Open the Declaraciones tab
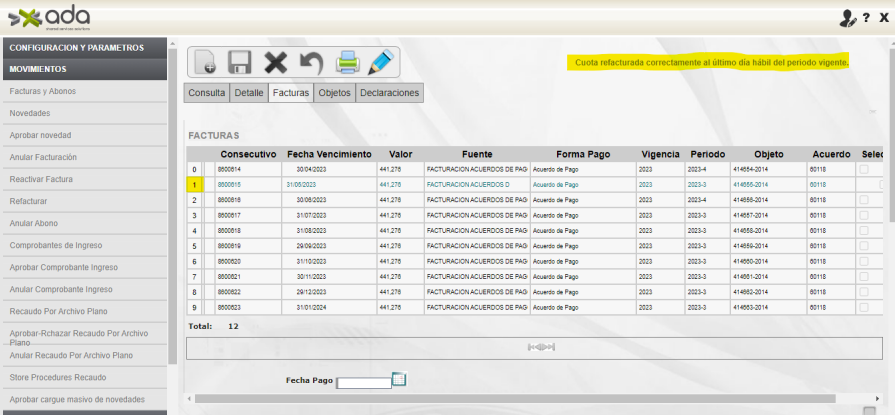Image resolution: width=895 pixels, height=415 pixels. [390, 92]
